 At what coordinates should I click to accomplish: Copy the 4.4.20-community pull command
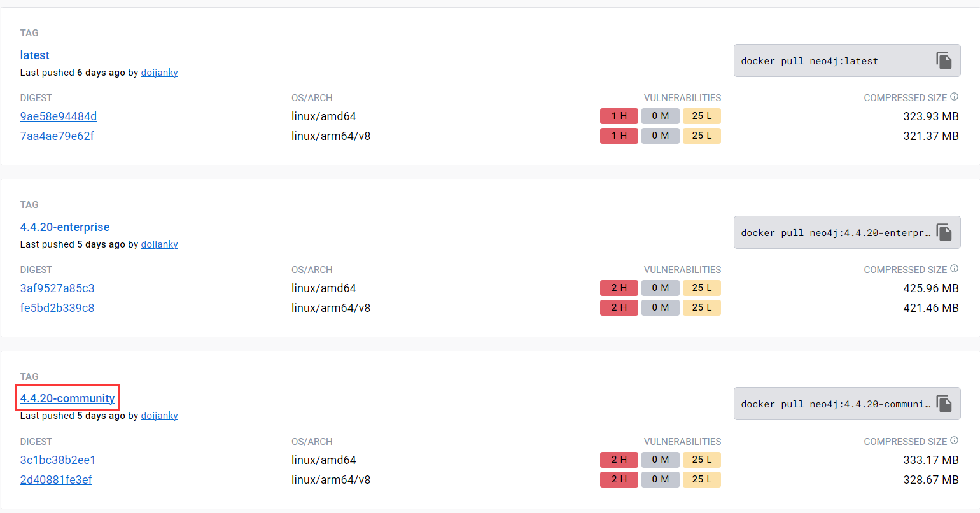(x=944, y=404)
